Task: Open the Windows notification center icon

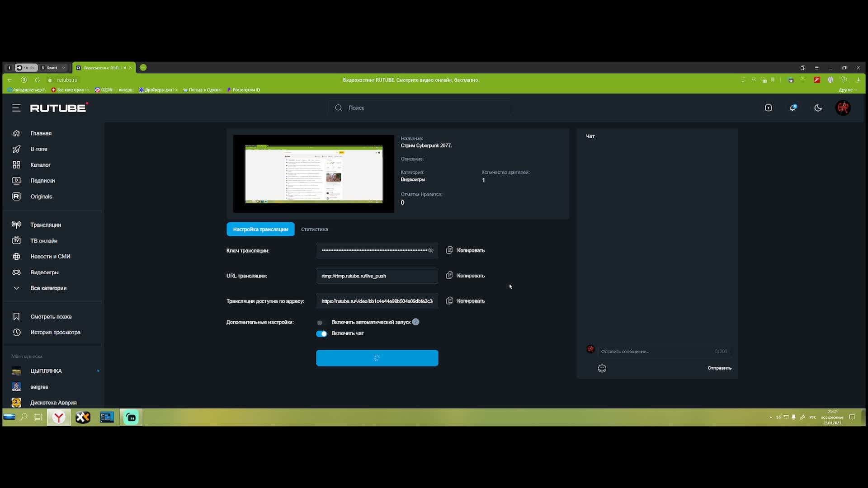Action: (x=852, y=417)
